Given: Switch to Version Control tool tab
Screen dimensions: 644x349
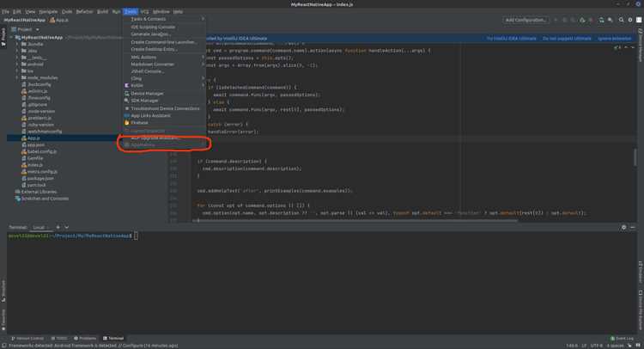Looking at the screenshot, I should pos(27,339).
